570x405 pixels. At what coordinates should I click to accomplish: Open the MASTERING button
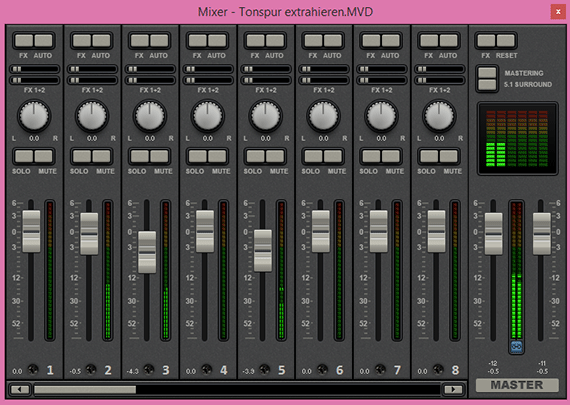click(487, 73)
